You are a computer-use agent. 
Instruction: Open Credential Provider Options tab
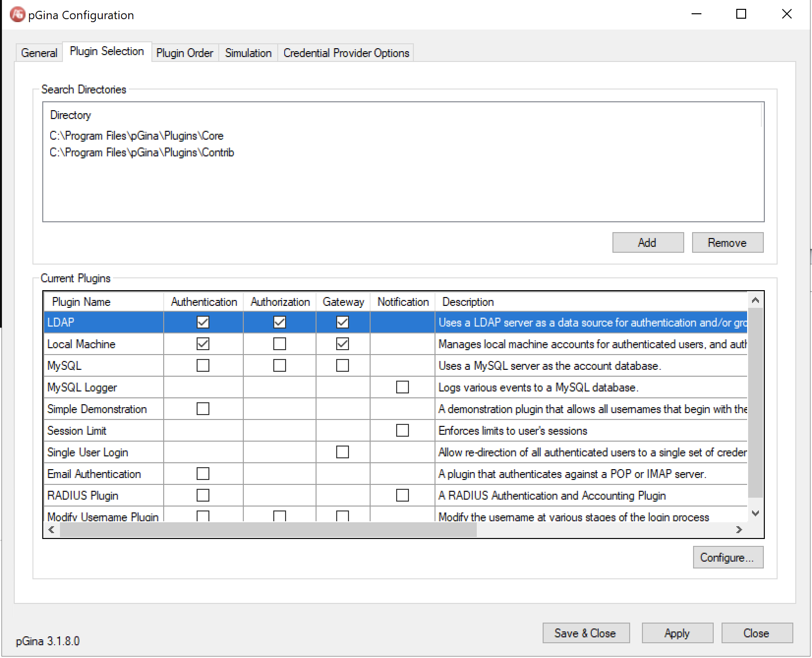pos(346,53)
